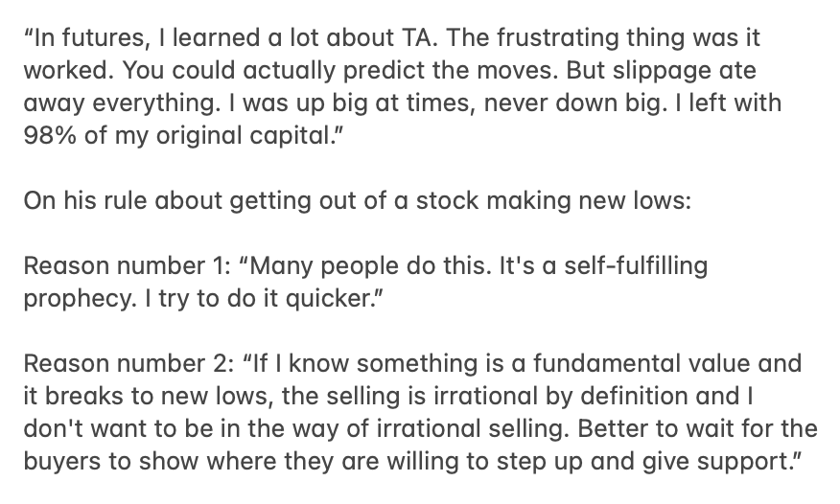Click the words "original capital"
840x504 pixels.
245,136
